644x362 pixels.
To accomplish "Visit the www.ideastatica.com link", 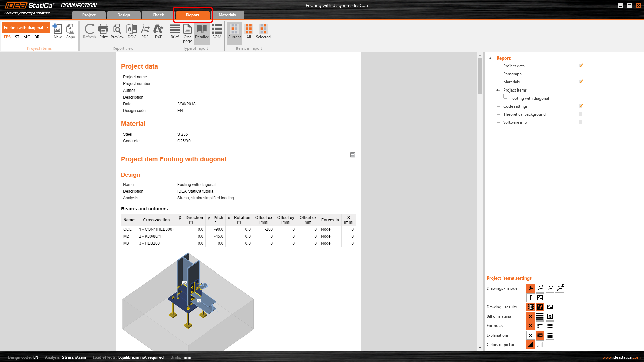I will (x=621, y=357).
